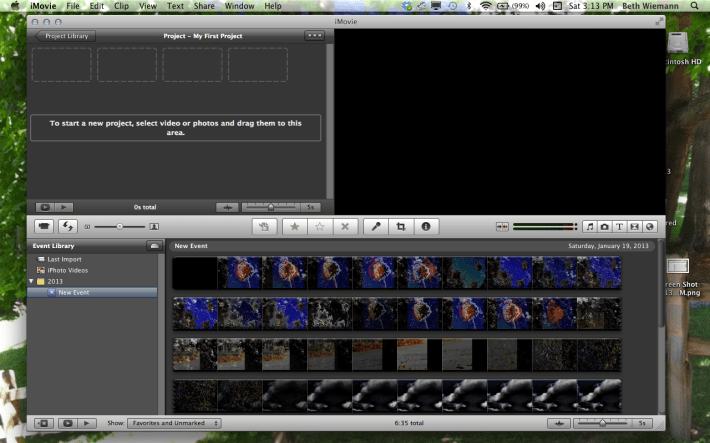Collapse the 2013 folder in Event Library
Viewport: 710px width, 443px height.
click(x=30, y=281)
